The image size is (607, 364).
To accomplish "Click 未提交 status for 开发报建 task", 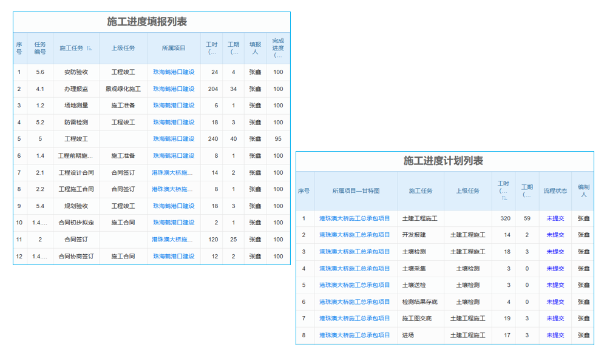I will pos(554,235).
